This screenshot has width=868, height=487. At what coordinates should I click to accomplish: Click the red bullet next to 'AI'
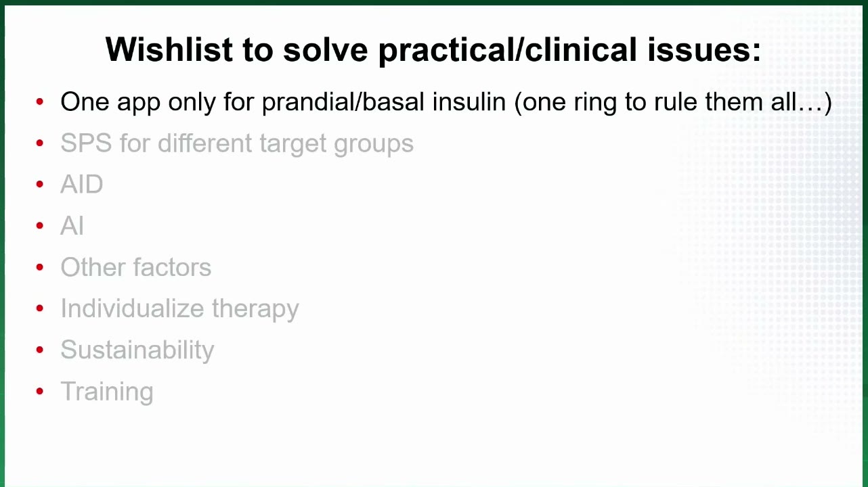tap(40, 226)
